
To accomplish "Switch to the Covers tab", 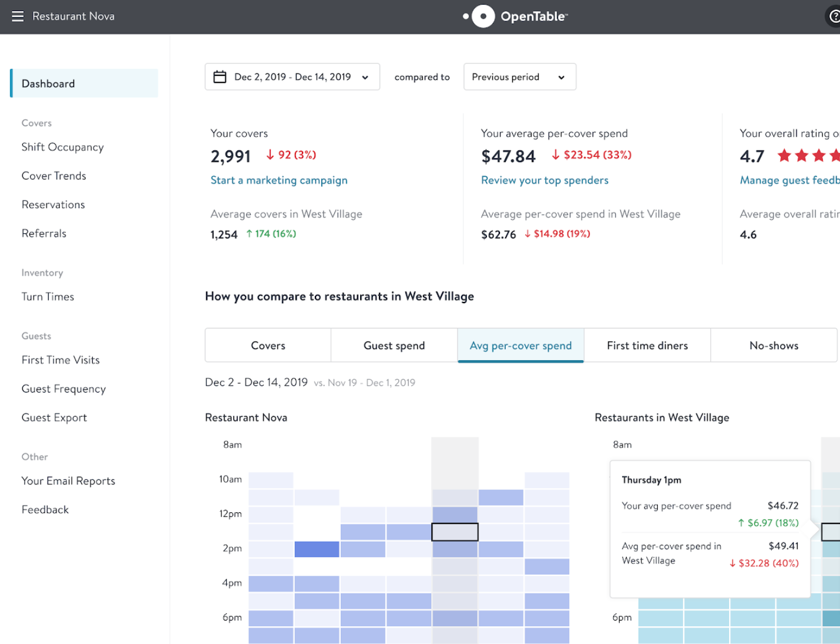I will point(268,346).
